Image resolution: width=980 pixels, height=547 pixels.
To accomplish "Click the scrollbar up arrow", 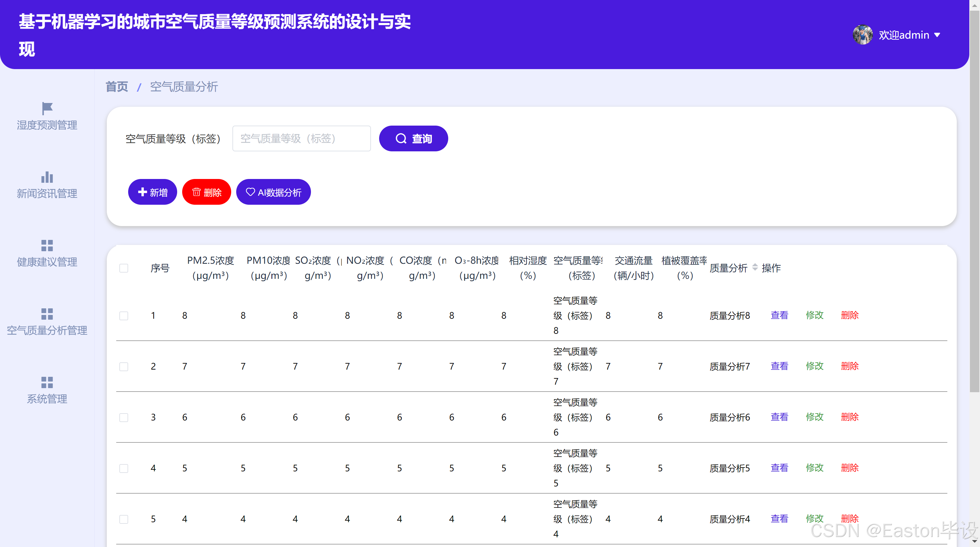I will point(975,5).
